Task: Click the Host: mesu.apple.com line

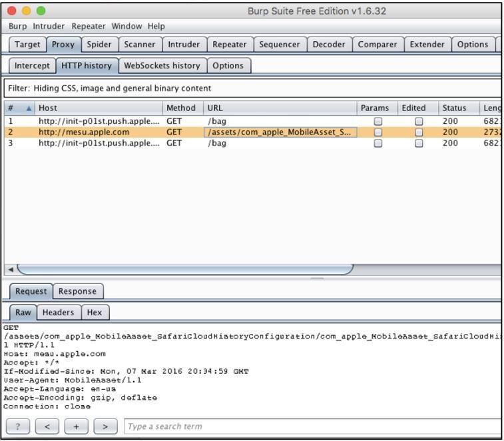Action: (x=55, y=354)
